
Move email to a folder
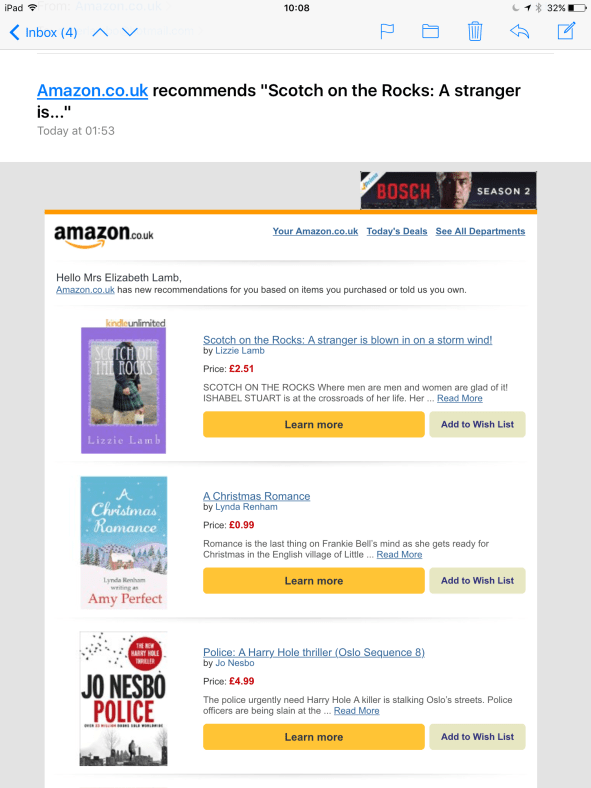(430, 32)
